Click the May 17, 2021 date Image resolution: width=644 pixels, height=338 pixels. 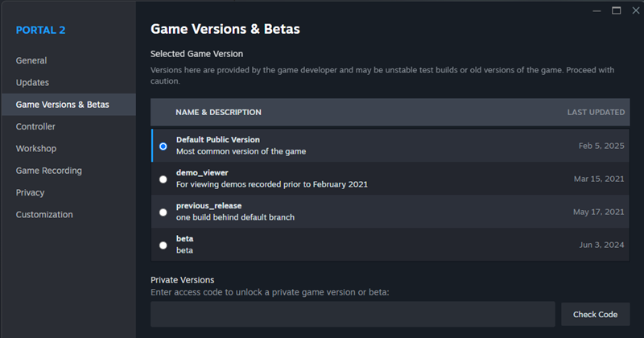[598, 212]
